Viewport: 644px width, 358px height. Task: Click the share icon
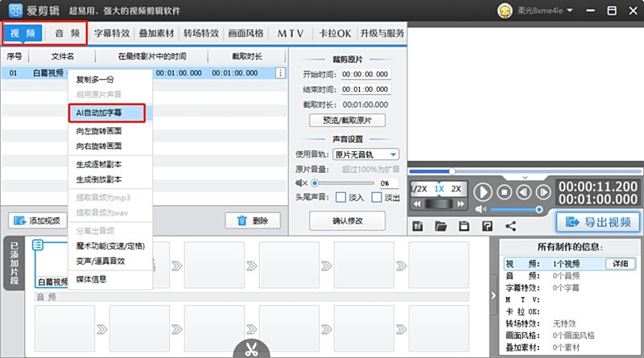[x=510, y=226]
